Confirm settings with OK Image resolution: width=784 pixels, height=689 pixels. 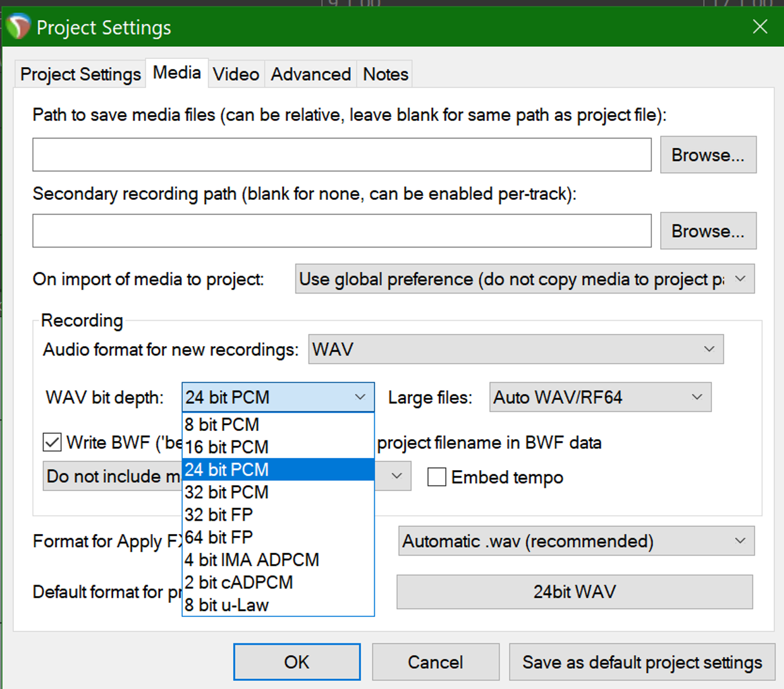click(x=296, y=662)
